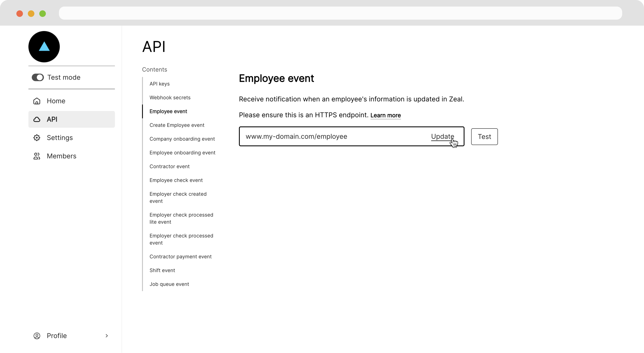Click the blue triangle company logo
The width and height of the screenshot is (644, 353).
point(44,47)
